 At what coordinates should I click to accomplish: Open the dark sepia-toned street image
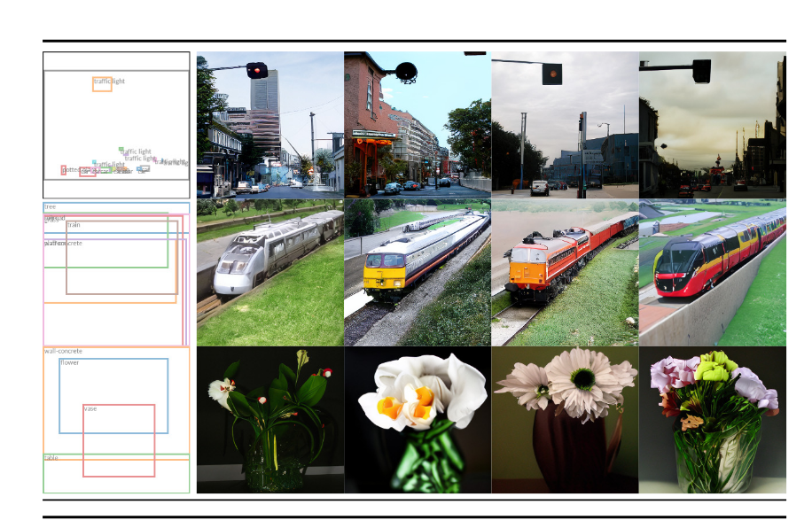pos(713,125)
